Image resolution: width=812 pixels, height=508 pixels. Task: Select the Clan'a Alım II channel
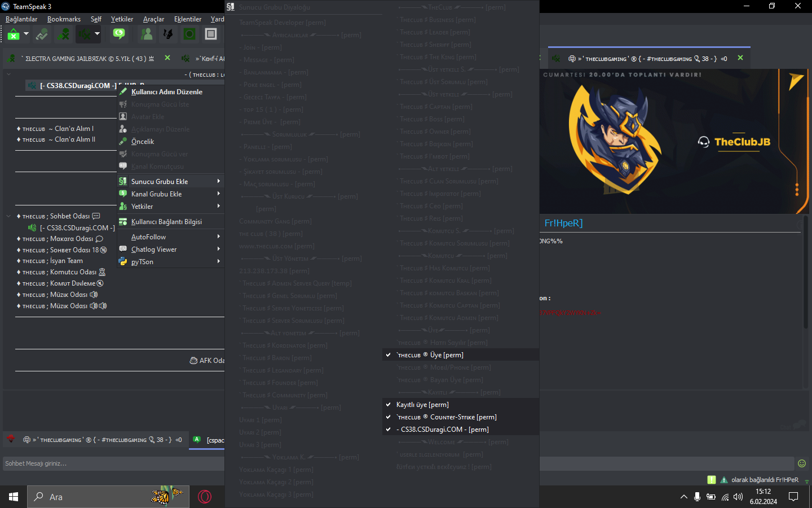click(x=56, y=139)
